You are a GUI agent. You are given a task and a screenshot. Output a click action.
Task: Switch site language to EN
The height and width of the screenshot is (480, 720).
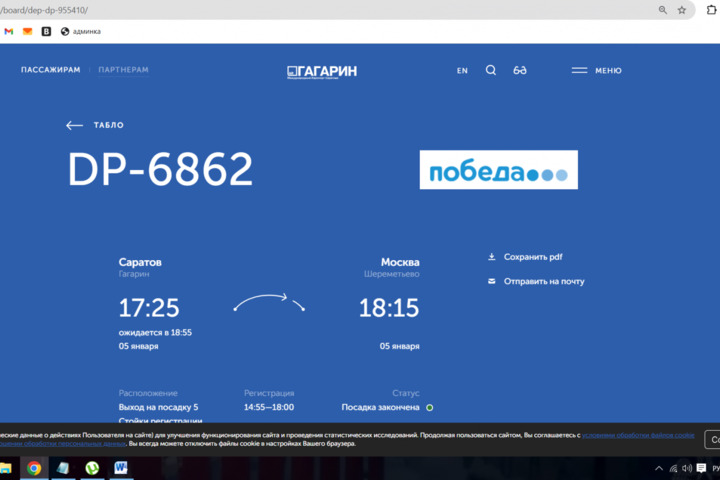pos(462,71)
